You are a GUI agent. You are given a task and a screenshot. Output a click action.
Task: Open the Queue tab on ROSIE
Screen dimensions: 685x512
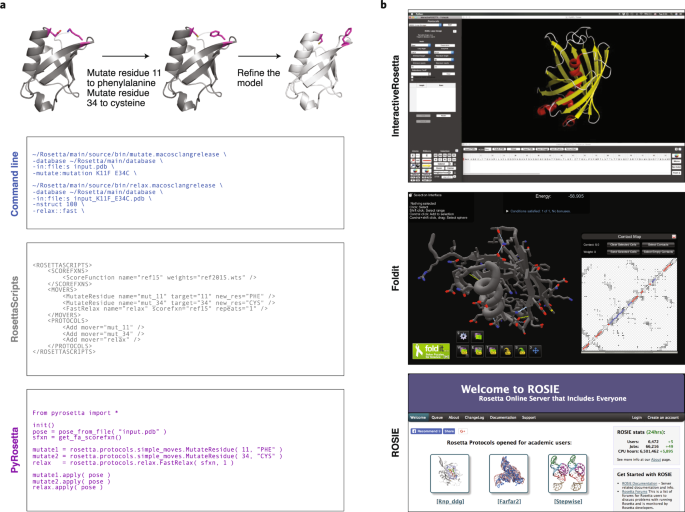point(437,418)
